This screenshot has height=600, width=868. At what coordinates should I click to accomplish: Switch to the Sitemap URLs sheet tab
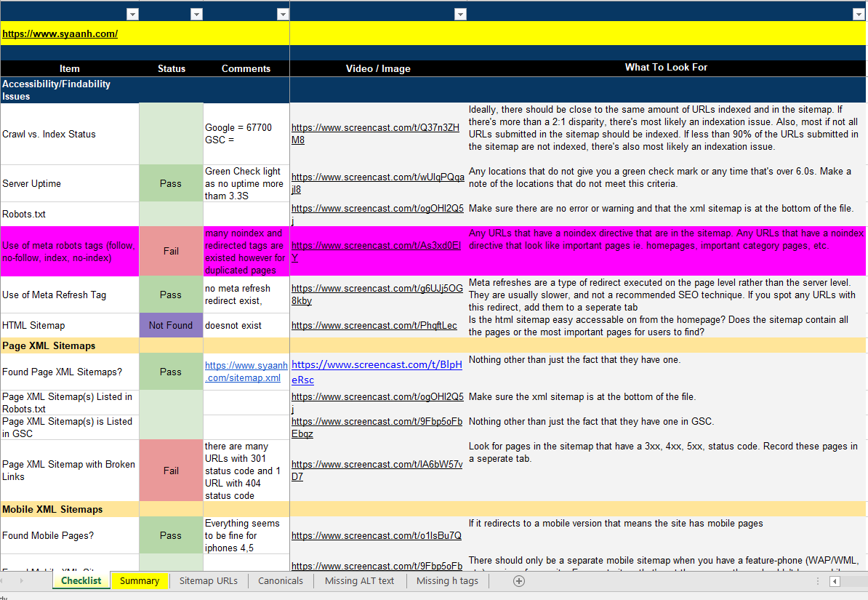[208, 580]
